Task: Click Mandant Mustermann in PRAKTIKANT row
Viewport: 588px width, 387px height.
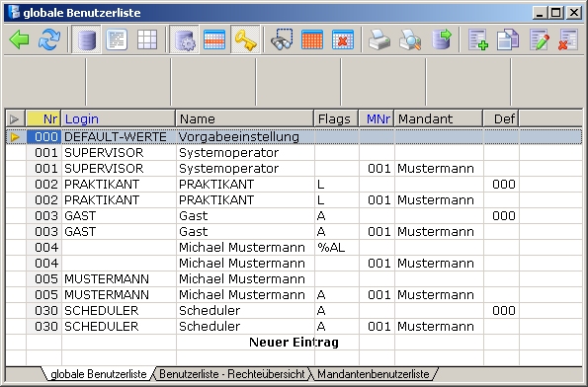Action: pyautogui.click(x=439, y=200)
